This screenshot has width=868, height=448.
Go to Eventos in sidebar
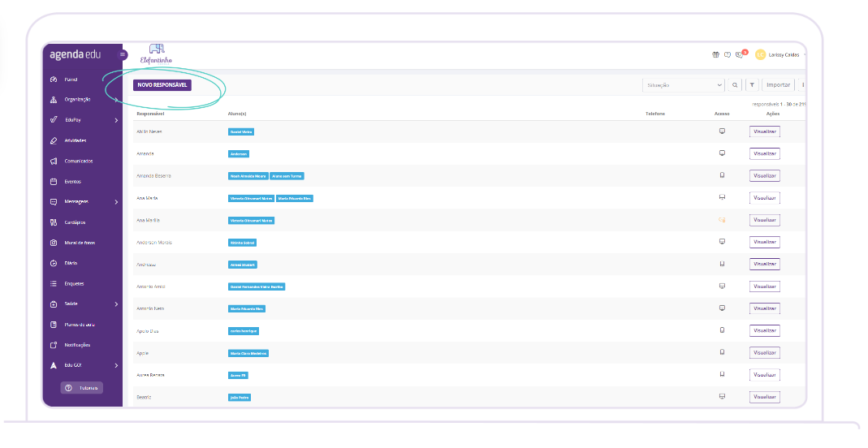tap(72, 182)
